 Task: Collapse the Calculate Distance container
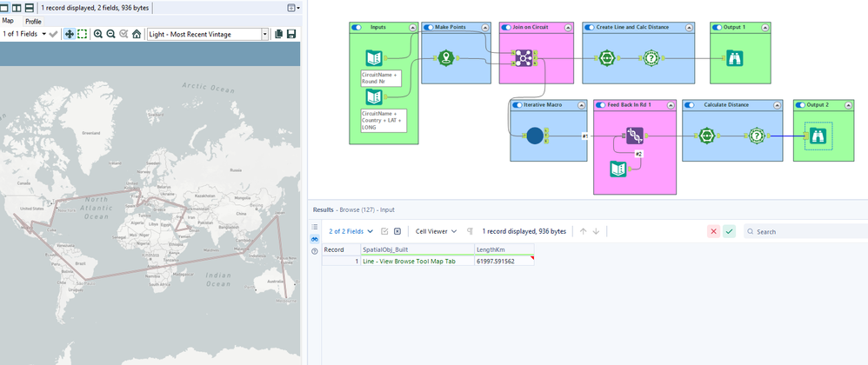coord(778,104)
